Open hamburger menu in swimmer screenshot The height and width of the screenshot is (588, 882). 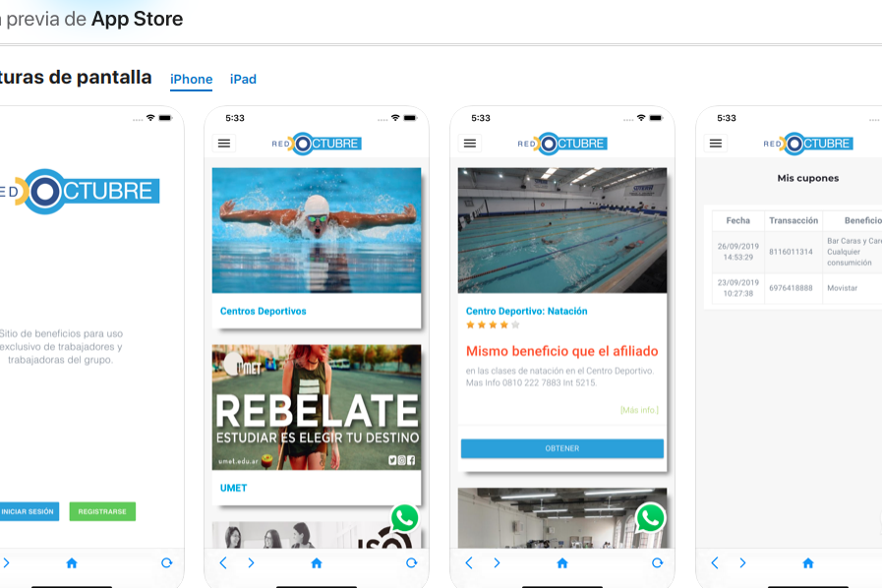click(224, 144)
